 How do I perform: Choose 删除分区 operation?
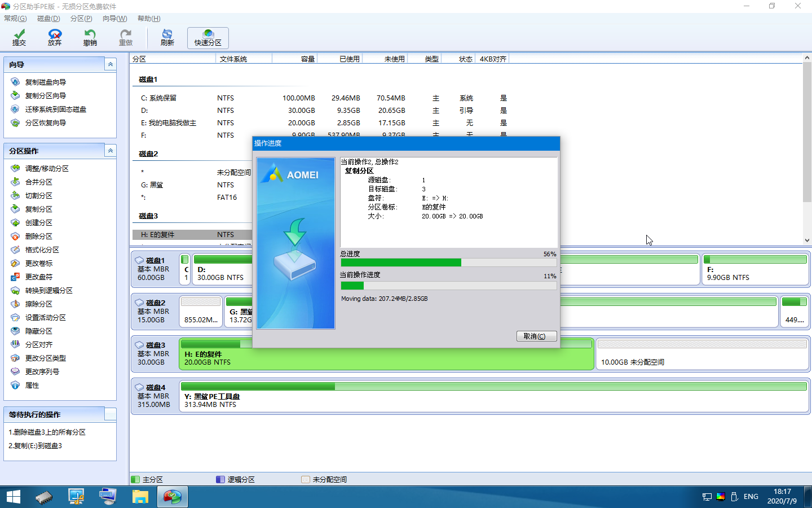pyautogui.click(x=38, y=236)
